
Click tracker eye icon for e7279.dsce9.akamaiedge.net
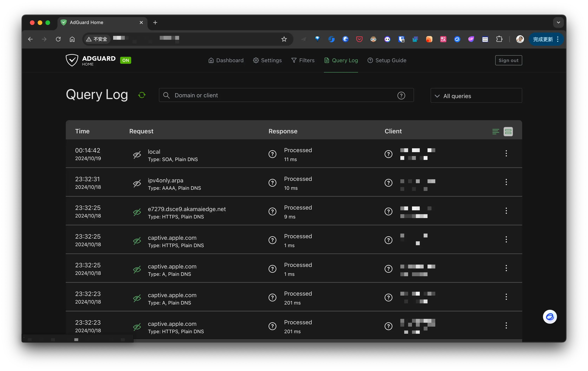click(137, 212)
